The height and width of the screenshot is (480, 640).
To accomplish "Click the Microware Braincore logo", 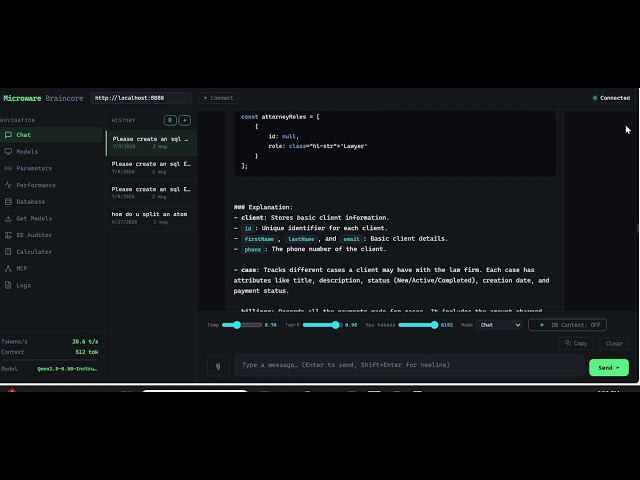I will click(x=43, y=98).
